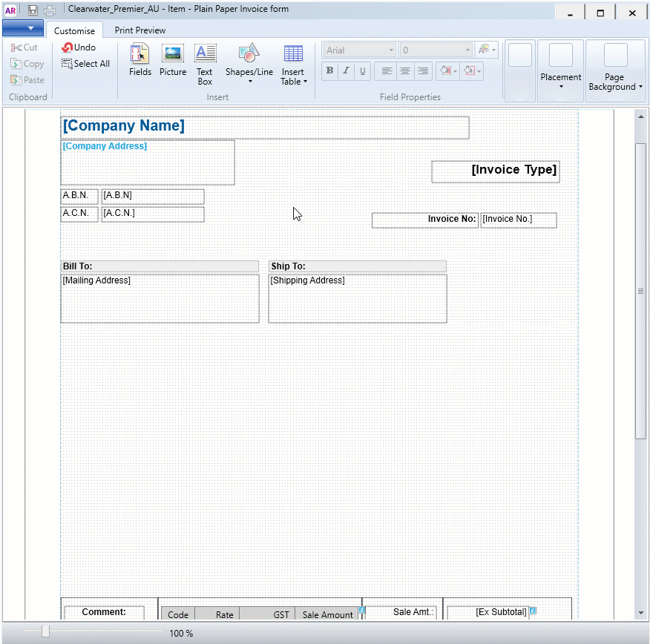Viewport: 650px width, 644px height.
Task: Adjust the zoom slider handle
Action: click(x=45, y=631)
